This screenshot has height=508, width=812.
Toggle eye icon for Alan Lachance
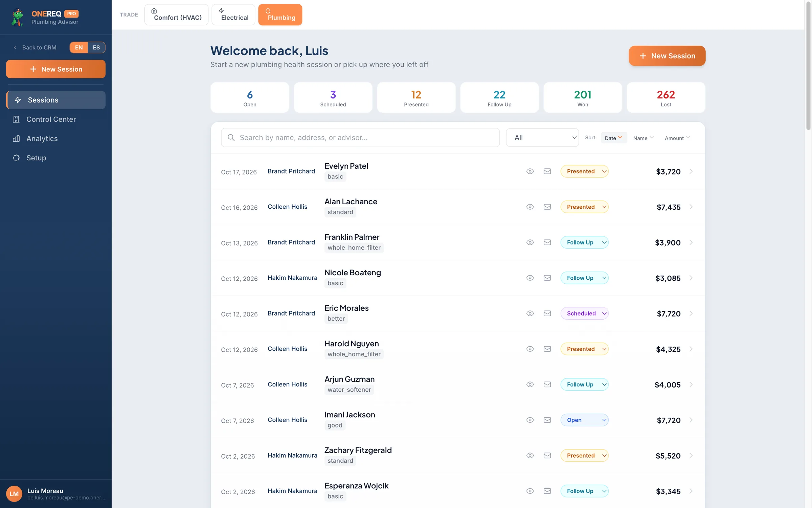pyautogui.click(x=530, y=207)
